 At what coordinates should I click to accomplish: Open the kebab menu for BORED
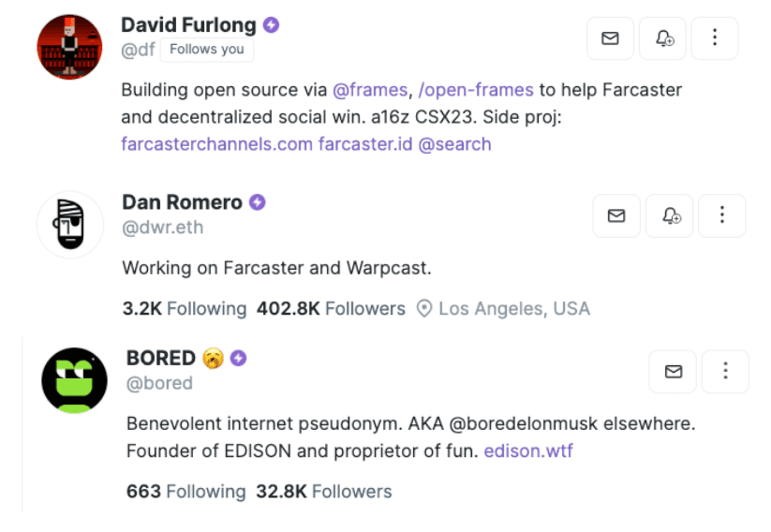pyautogui.click(x=725, y=372)
